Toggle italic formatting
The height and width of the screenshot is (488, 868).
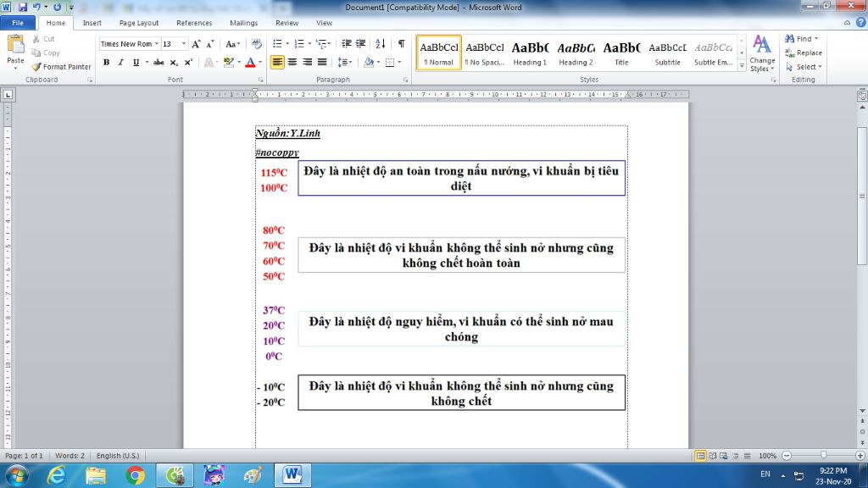[x=120, y=63]
